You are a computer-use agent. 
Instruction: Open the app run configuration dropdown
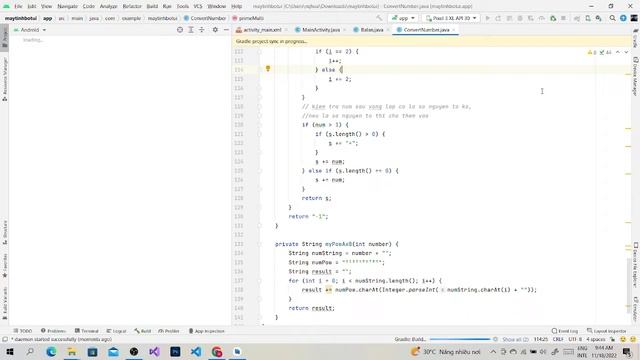click(403, 18)
